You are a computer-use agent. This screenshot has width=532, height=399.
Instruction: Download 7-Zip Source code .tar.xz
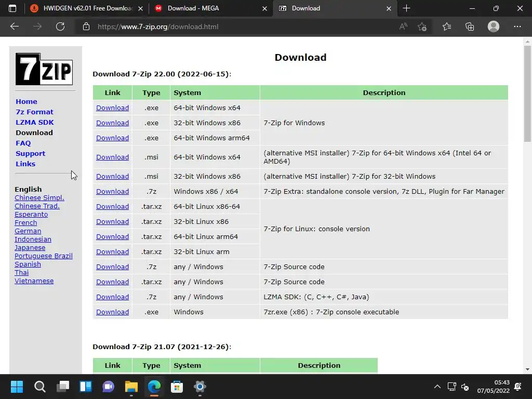click(112, 282)
